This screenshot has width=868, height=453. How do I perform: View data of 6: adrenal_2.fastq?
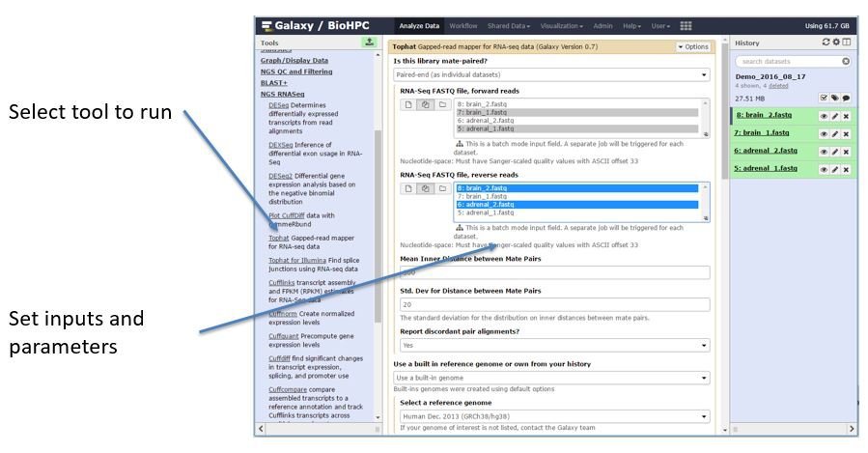(824, 152)
